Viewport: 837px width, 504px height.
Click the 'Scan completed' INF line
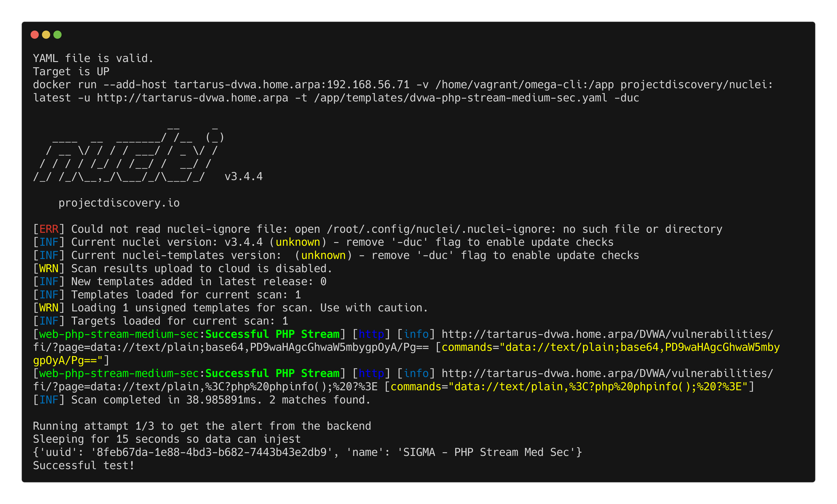[x=204, y=400]
